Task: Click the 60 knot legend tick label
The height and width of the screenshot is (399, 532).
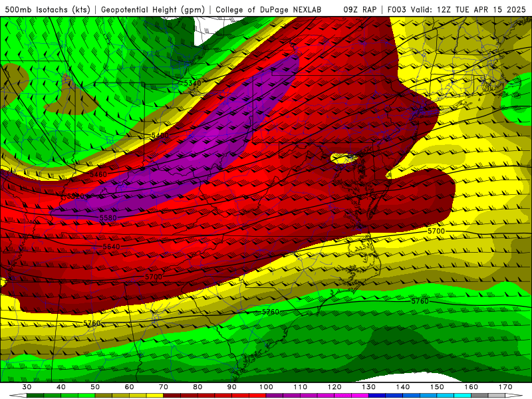Action: coord(129,387)
